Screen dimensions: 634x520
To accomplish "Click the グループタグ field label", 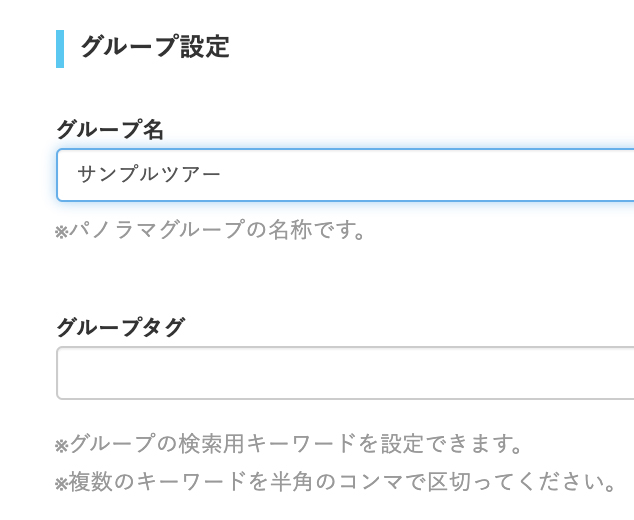I will [121, 327].
